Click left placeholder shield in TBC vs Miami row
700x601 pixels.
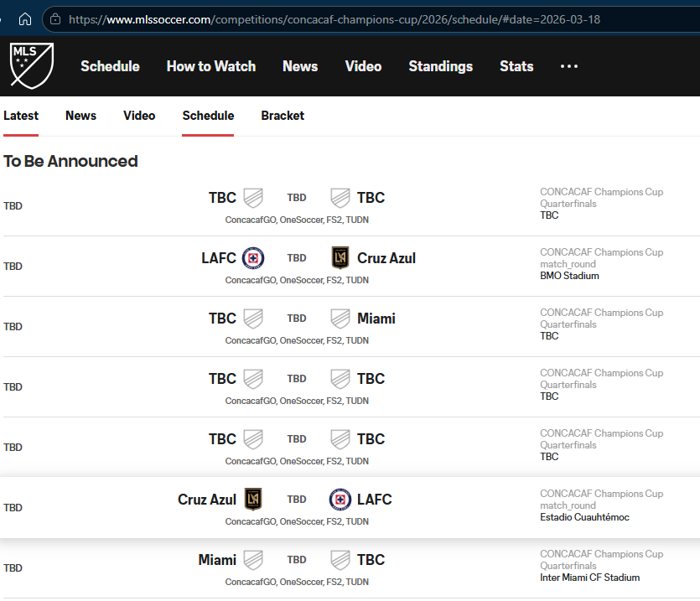(x=253, y=319)
